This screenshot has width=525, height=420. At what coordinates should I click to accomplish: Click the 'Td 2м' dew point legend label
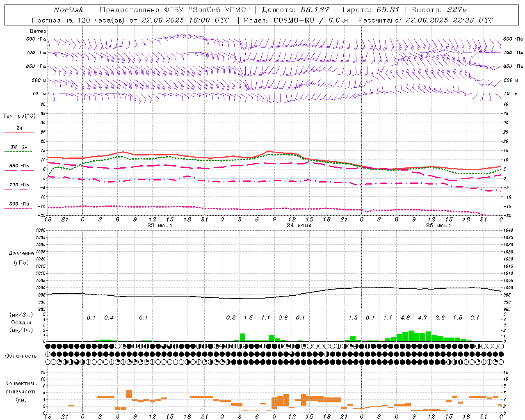[19, 147]
